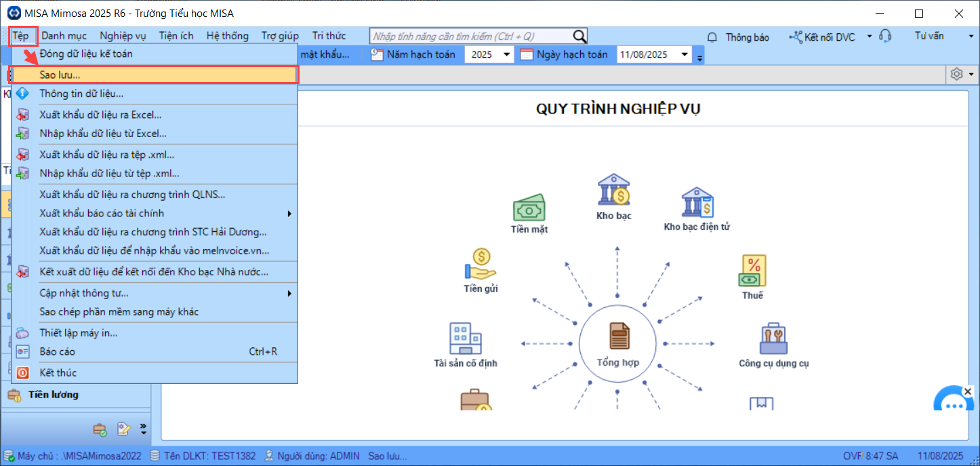Open the Tài sản cố định icon

click(466, 338)
